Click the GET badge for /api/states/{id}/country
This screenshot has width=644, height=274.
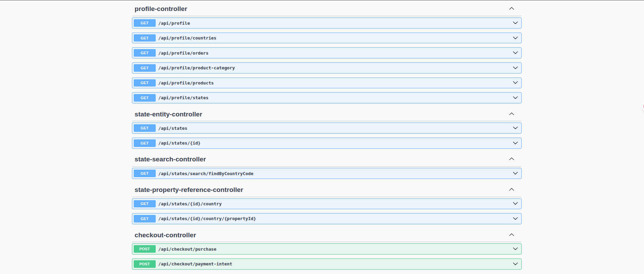145,204
